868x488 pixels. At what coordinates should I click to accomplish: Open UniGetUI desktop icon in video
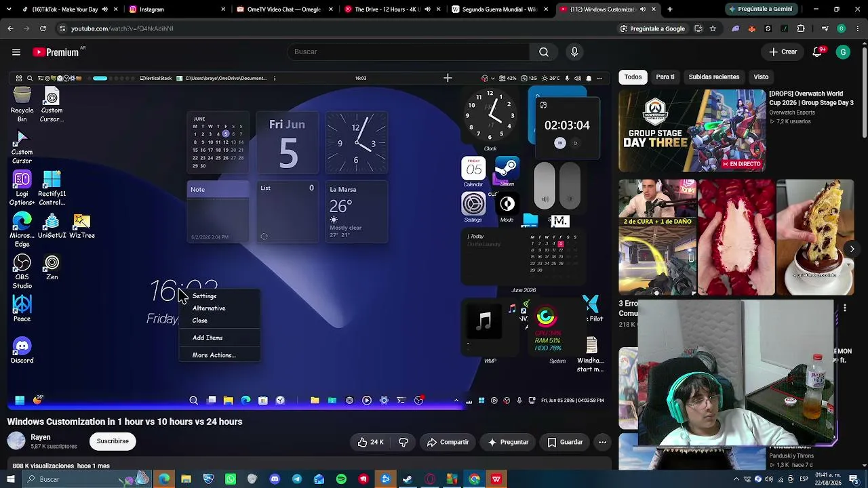tap(52, 226)
